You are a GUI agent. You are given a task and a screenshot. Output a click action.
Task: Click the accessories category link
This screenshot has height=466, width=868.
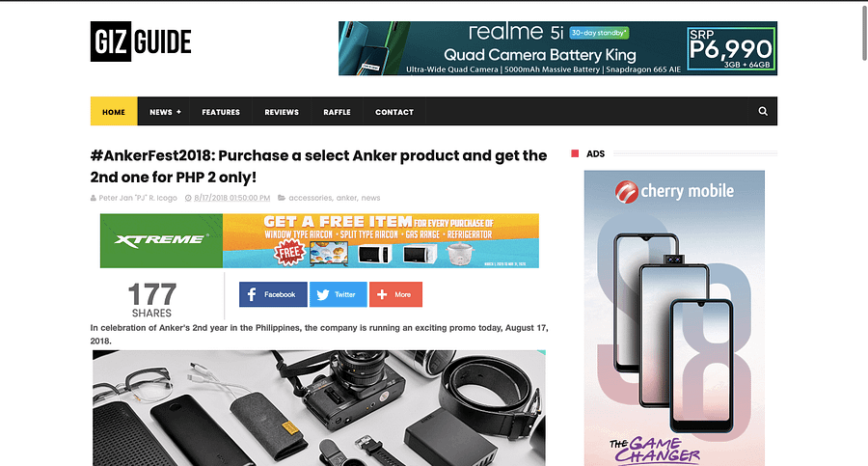[310, 198]
